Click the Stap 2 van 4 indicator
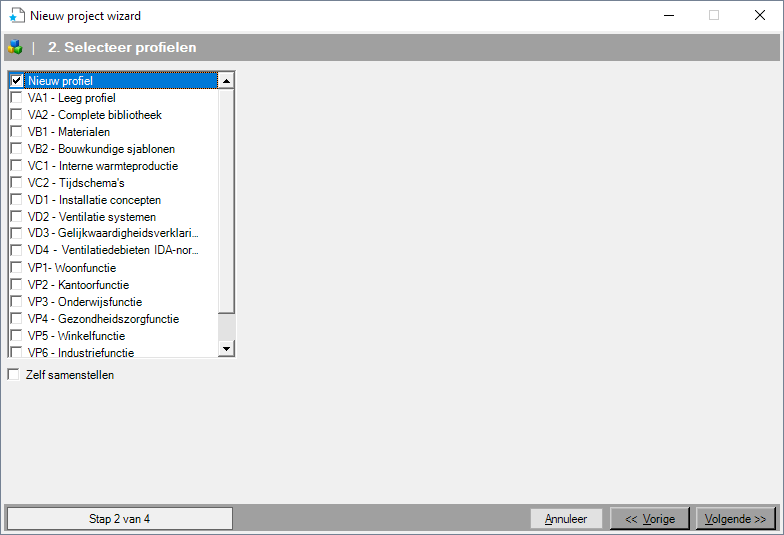 pos(120,519)
